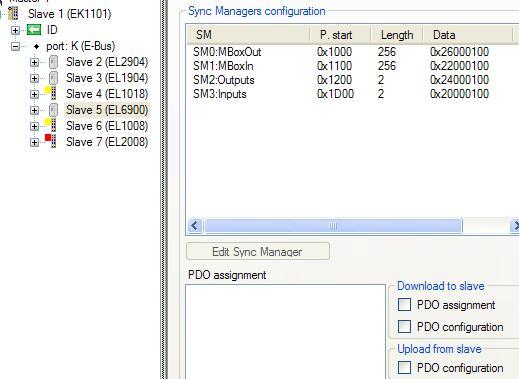Expand Slave 4 (EL1018) node
The image size is (519, 379).
tap(34, 94)
